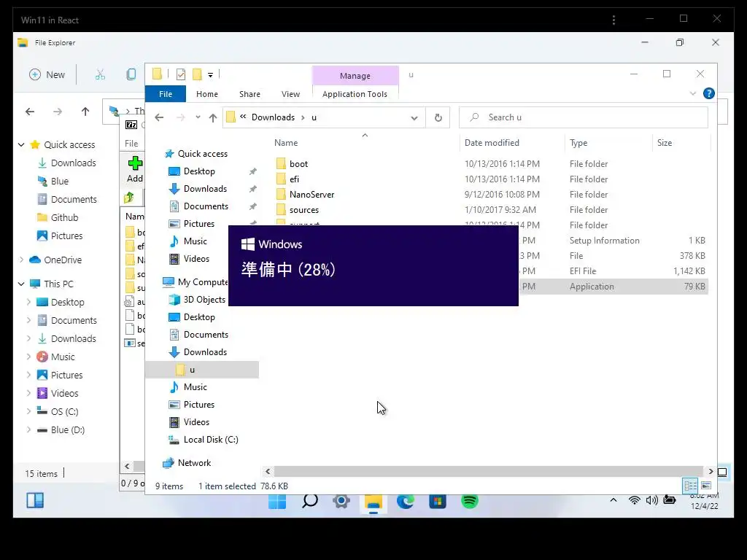
Task: Open the File ribbon tab
Action: (166, 94)
